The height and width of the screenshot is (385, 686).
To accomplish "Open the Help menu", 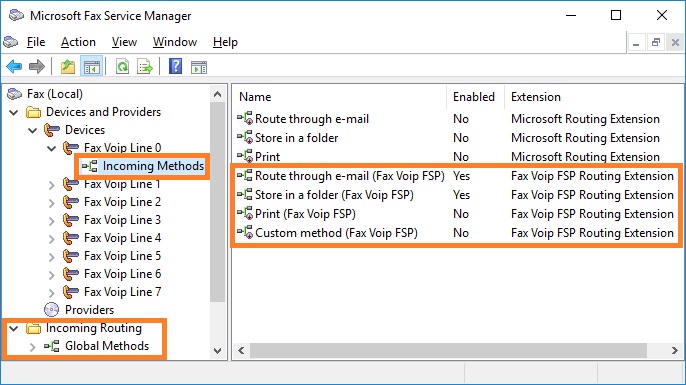I will point(225,42).
